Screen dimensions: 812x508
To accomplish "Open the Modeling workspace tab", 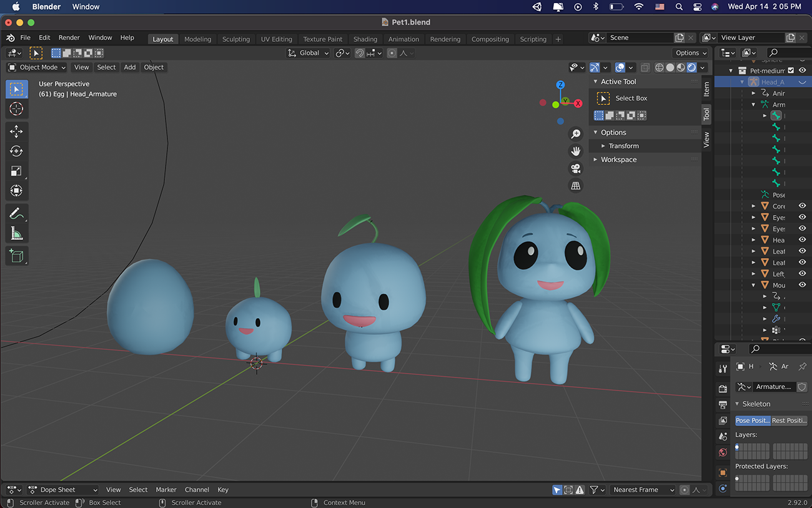I will point(197,39).
